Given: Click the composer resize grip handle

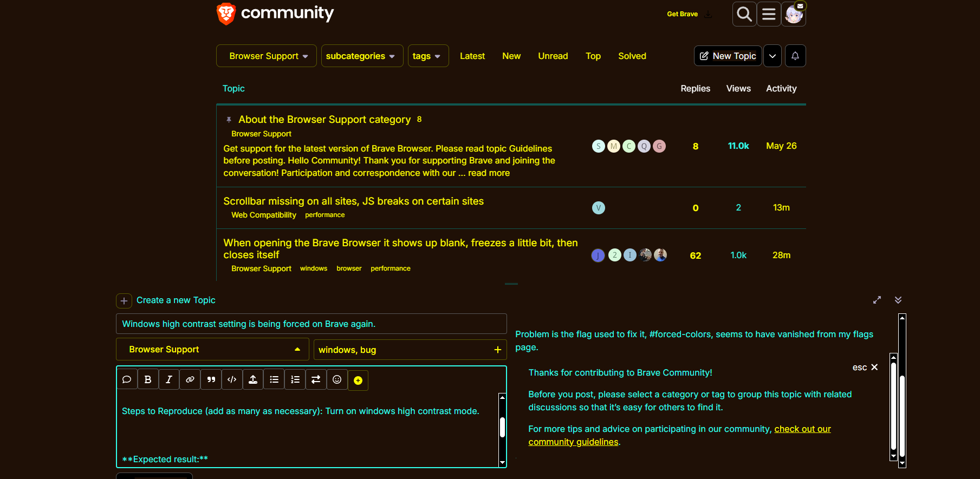Looking at the screenshot, I should [x=511, y=284].
